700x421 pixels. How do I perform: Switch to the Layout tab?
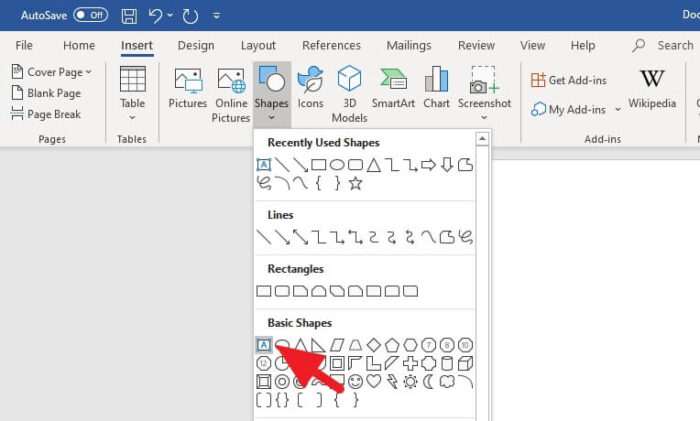(x=258, y=45)
